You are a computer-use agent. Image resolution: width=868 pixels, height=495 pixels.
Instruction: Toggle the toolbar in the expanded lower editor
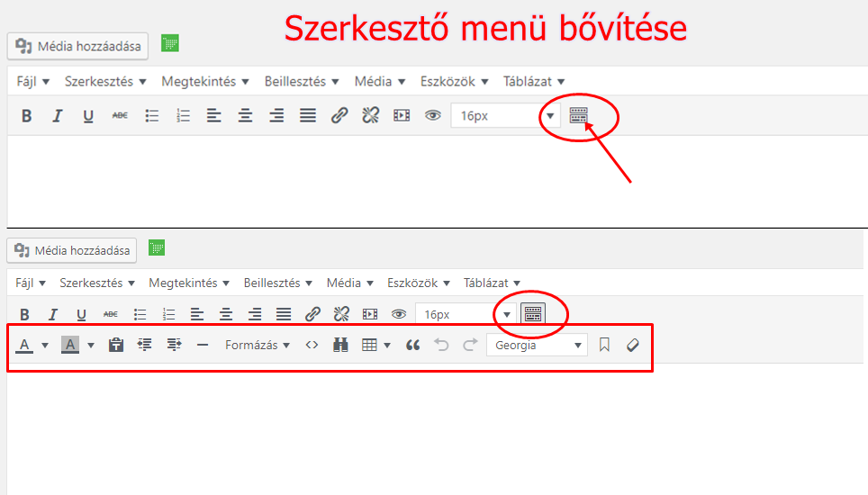(533, 314)
